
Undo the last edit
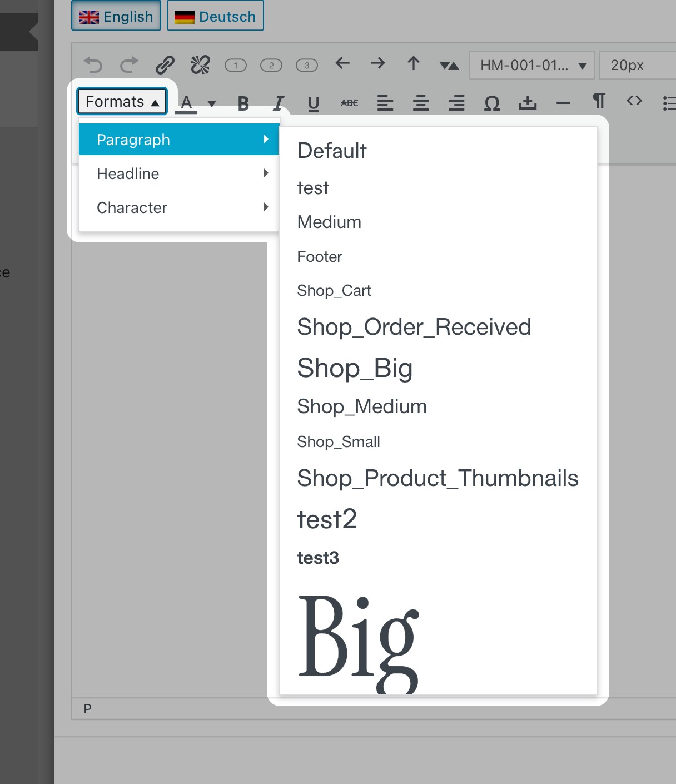pyautogui.click(x=93, y=65)
